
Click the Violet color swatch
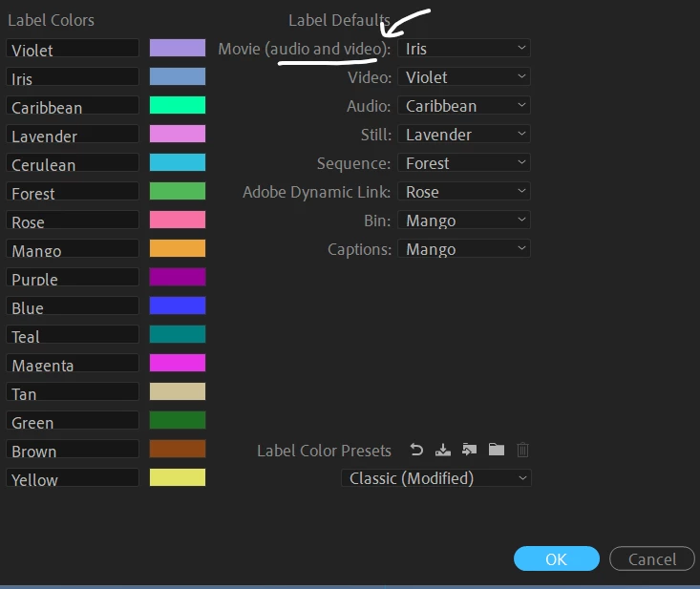pyautogui.click(x=178, y=48)
